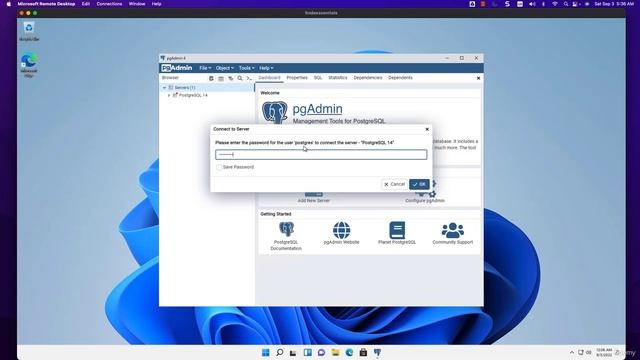The height and width of the screenshot is (360, 640).
Task: Open the PSQL terminal tool icon
Action: tap(249, 78)
